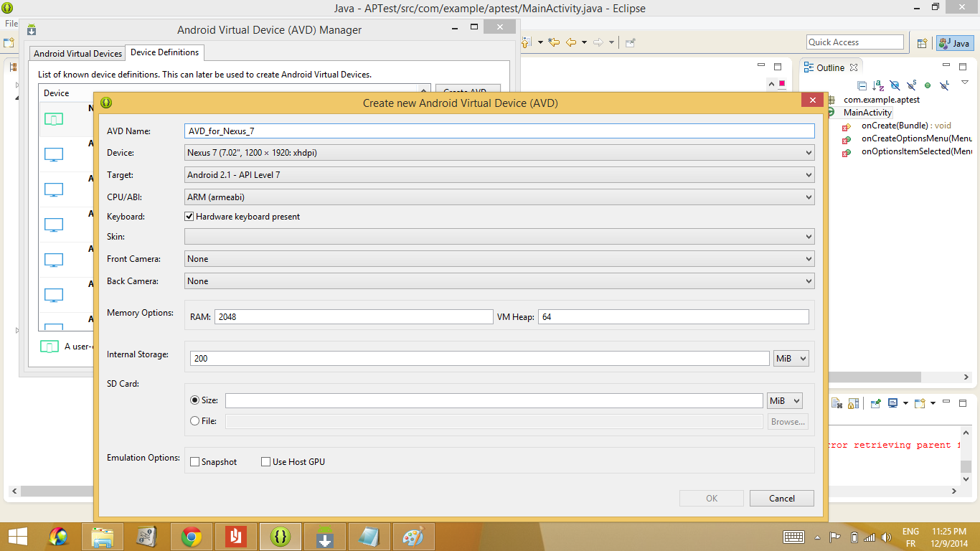
Task: Click the Paint icon in the taskbar
Action: (x=413, y=536)
